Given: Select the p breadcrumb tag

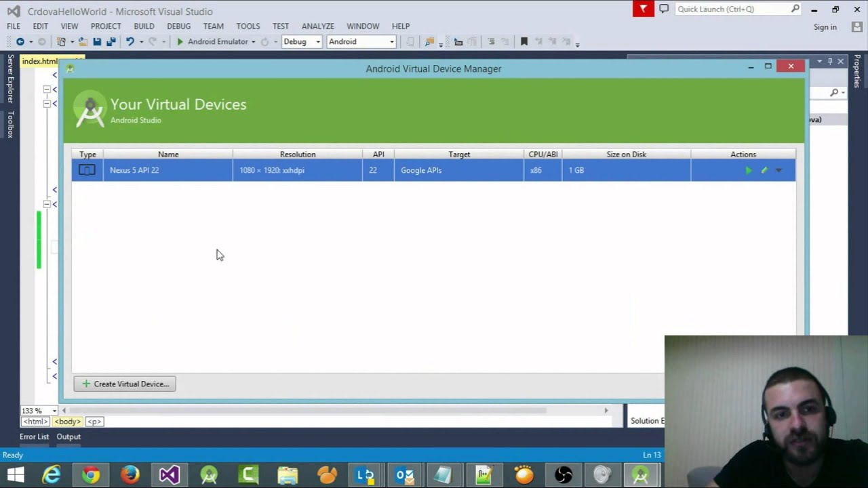Looking at the screenshot, I should pos(94,422).
